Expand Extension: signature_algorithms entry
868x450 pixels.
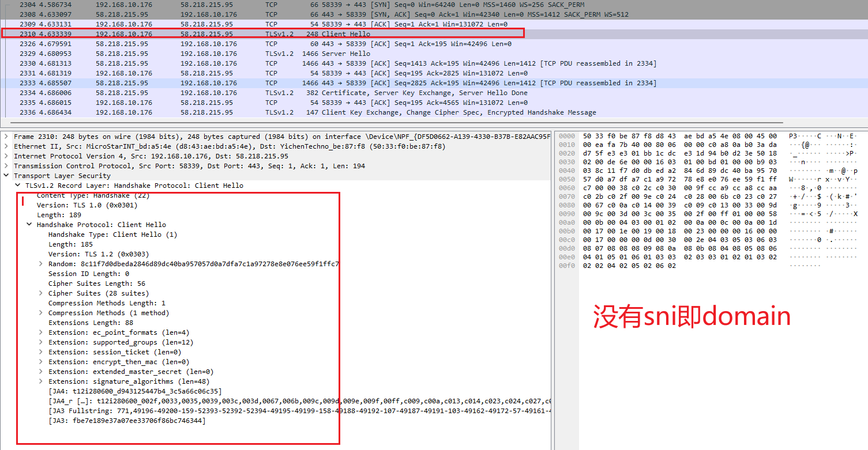40,381
